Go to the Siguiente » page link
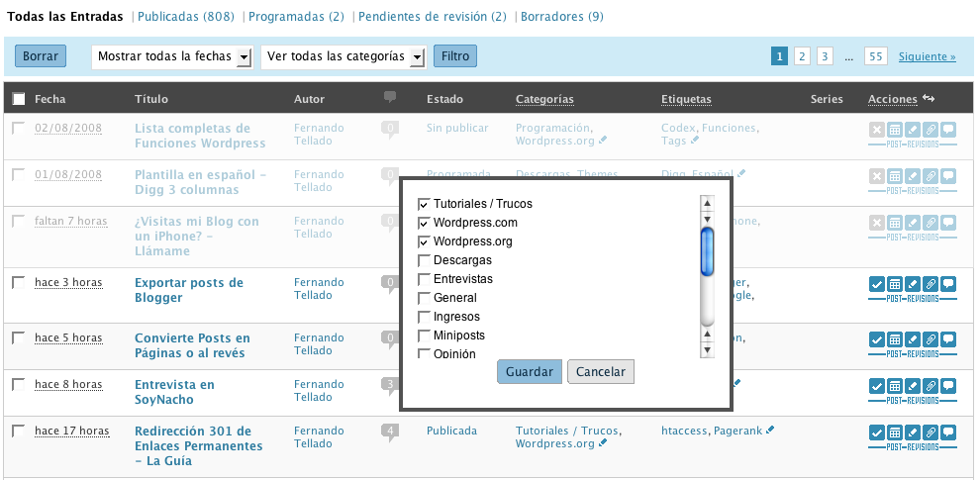The height and width of the screenshot is (480, 980). [927, 56]
